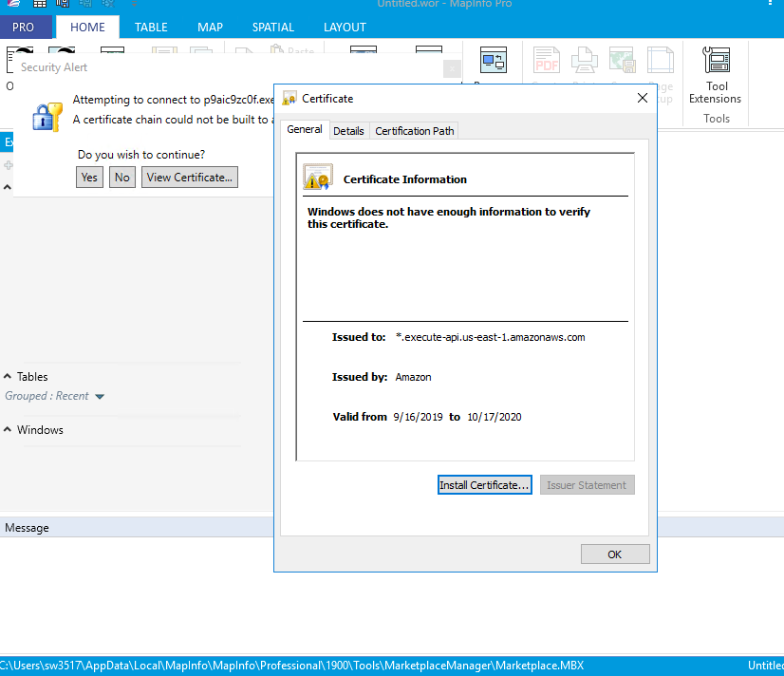Screen dimensions: 784x676
Task: Open the MAP ribbon tab
Action: (x=210, y=28)
